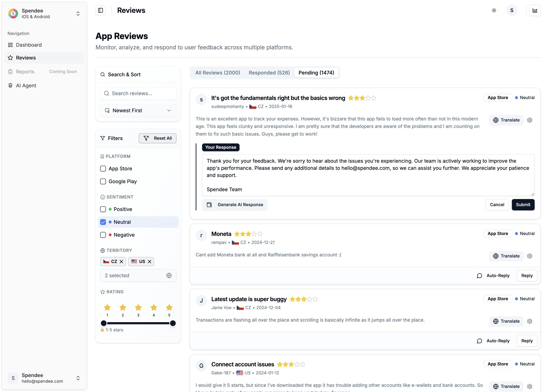Open the territory selector showing 2 selected
The height and width of the screenshot is (392, 545).
(138, 275)
